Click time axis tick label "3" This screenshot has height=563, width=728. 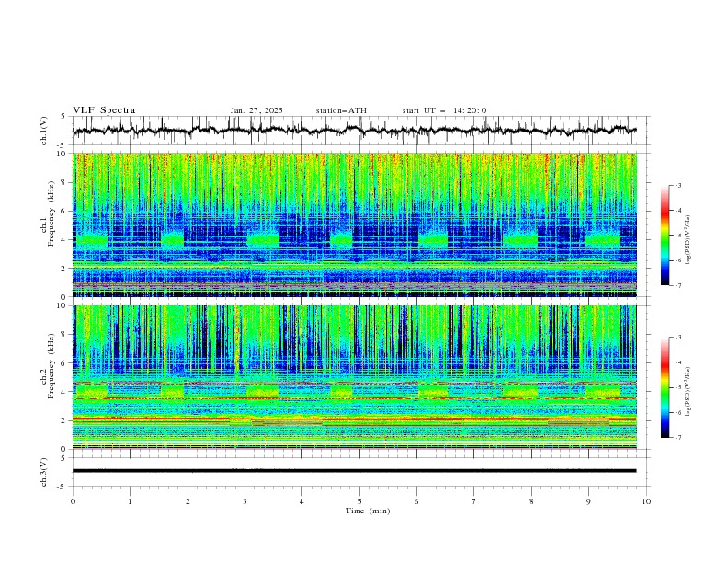click(245, 501)
